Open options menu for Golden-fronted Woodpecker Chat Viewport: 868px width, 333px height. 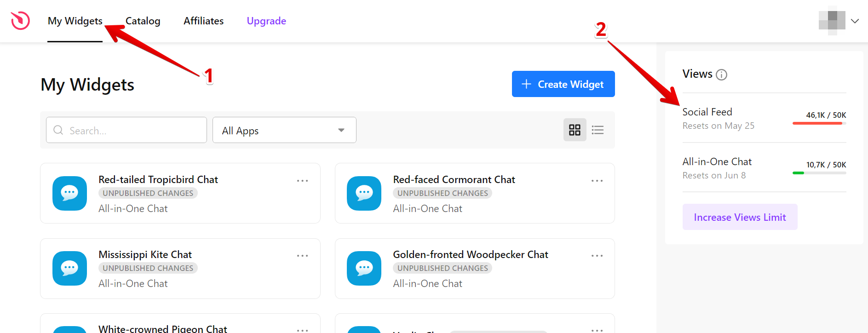(597, 256)
